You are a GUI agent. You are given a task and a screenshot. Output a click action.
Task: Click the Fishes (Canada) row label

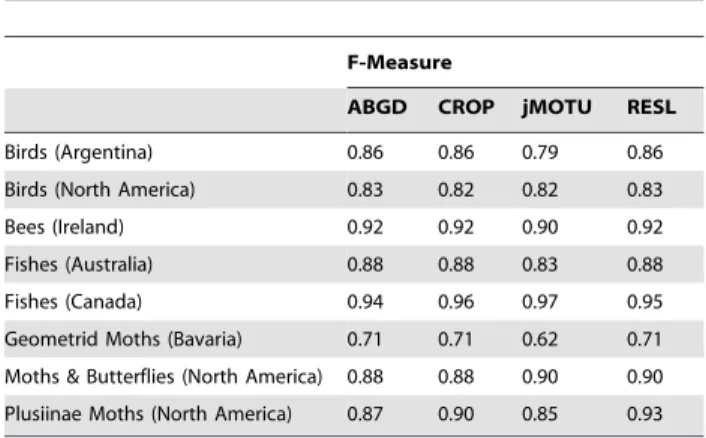click(x=73, y=302)
